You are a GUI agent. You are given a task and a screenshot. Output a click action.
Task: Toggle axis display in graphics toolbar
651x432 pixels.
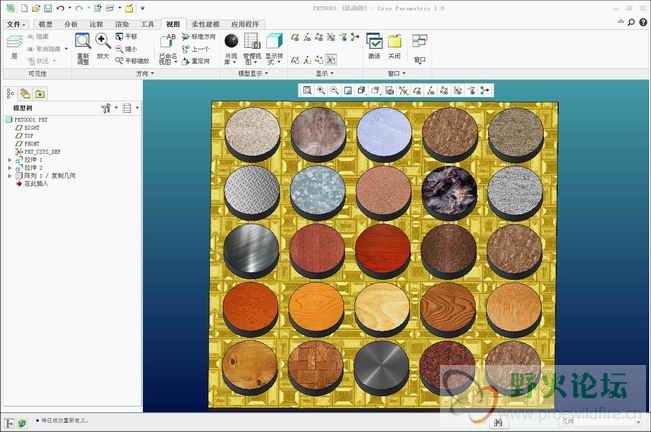point(431,90)
